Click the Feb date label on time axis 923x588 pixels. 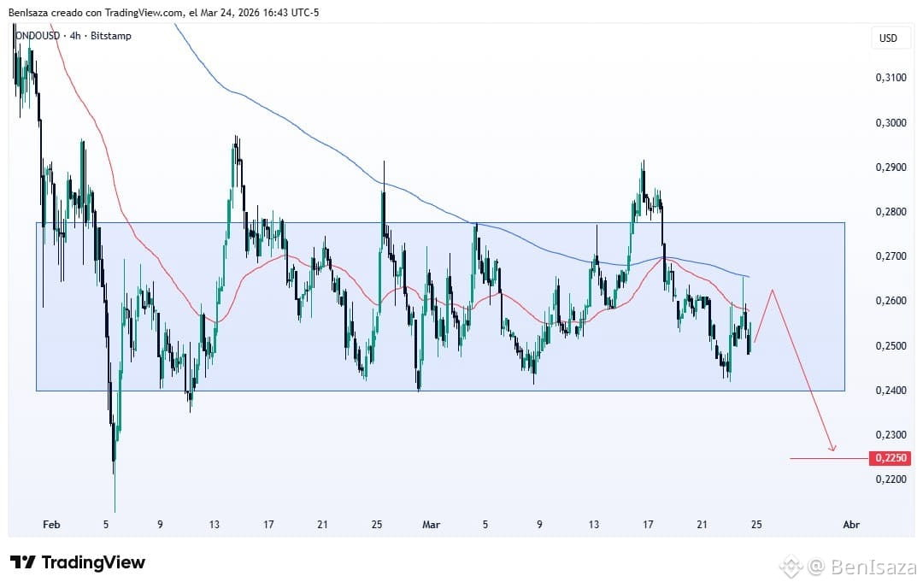pyautogui.click(x=52, y=525)
